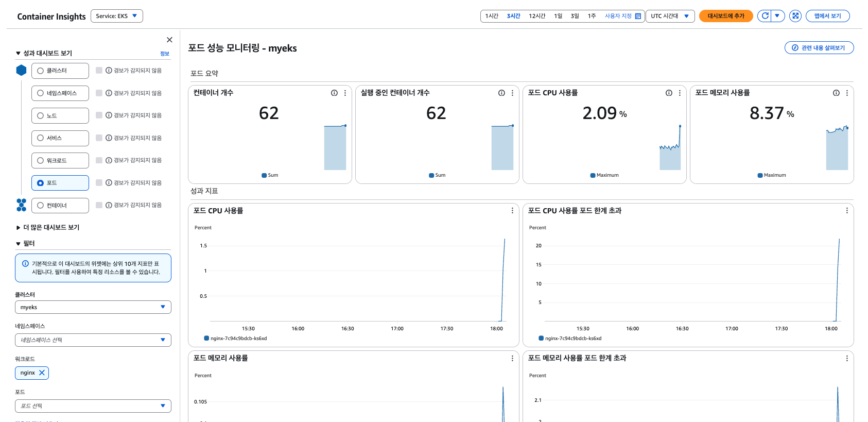Open the custom time range calendar icon

point(638,16)
